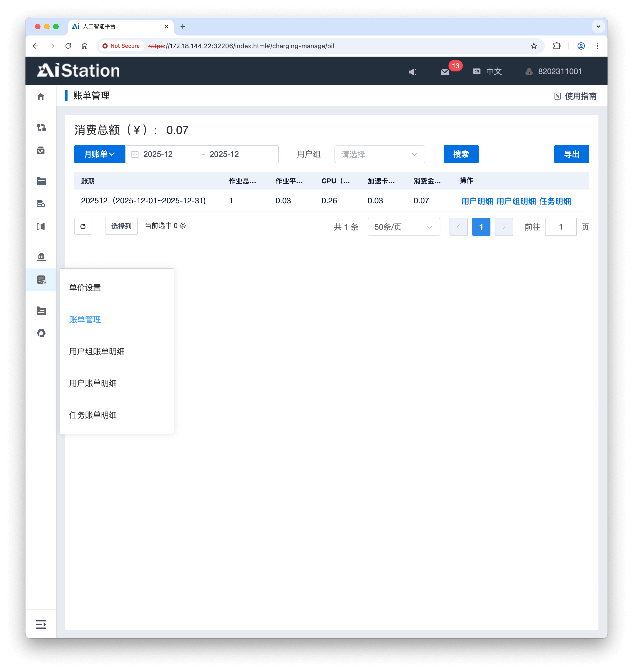This screenshot has height=672, width=633.
Task: Click the announcement speaker icon
Action: 413,72
